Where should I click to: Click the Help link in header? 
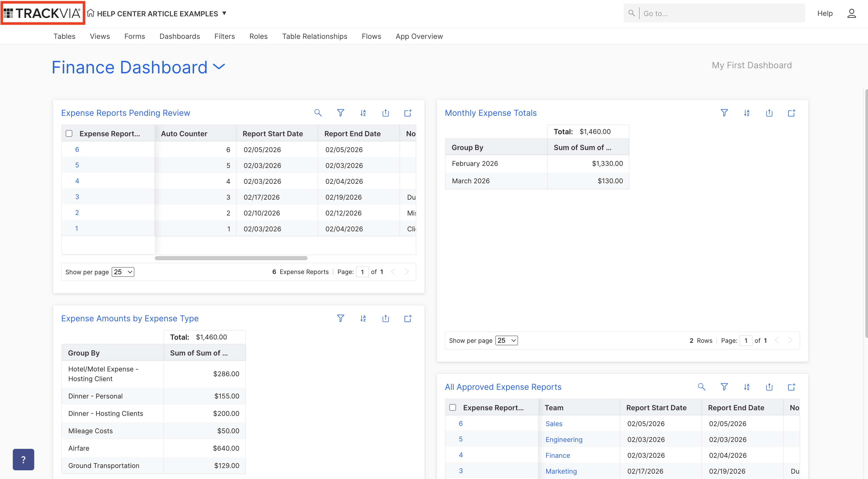[825, 14]
